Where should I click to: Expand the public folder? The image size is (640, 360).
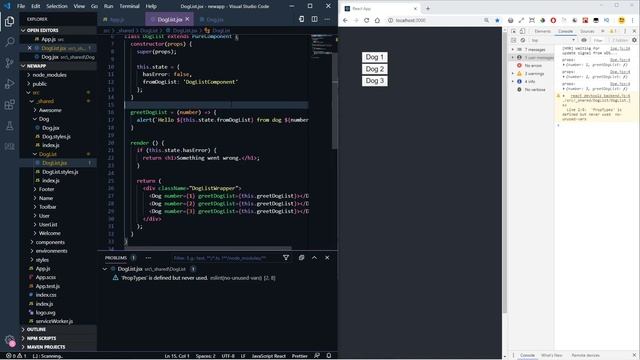(x=40, y=84)
